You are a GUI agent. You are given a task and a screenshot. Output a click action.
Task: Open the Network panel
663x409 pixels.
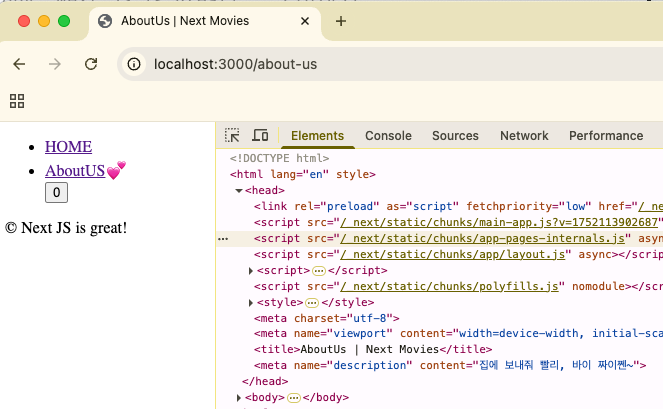524,136
